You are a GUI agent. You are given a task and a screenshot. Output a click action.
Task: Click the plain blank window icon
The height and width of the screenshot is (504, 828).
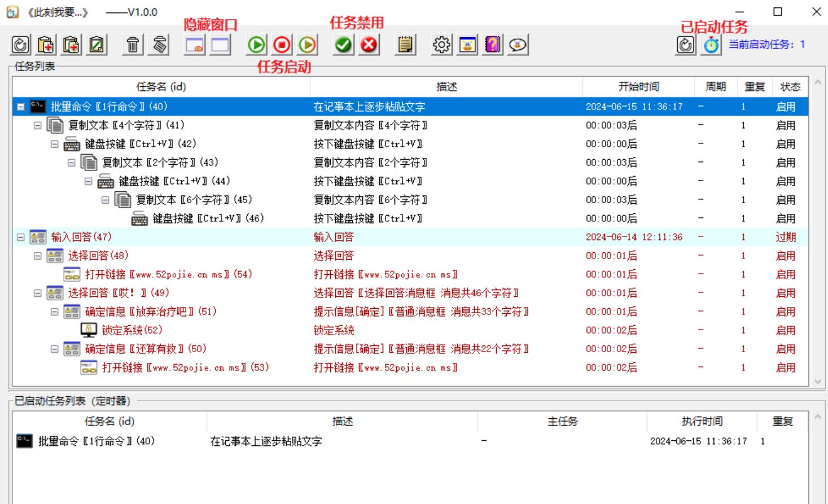tap(220, 45)
